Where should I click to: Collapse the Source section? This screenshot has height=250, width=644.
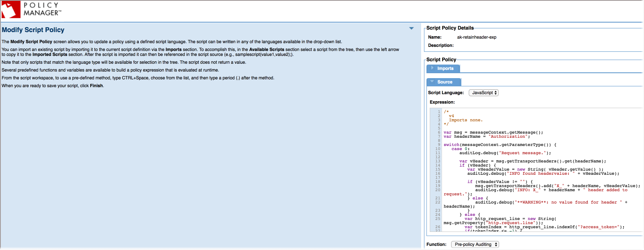coord(445,82)
